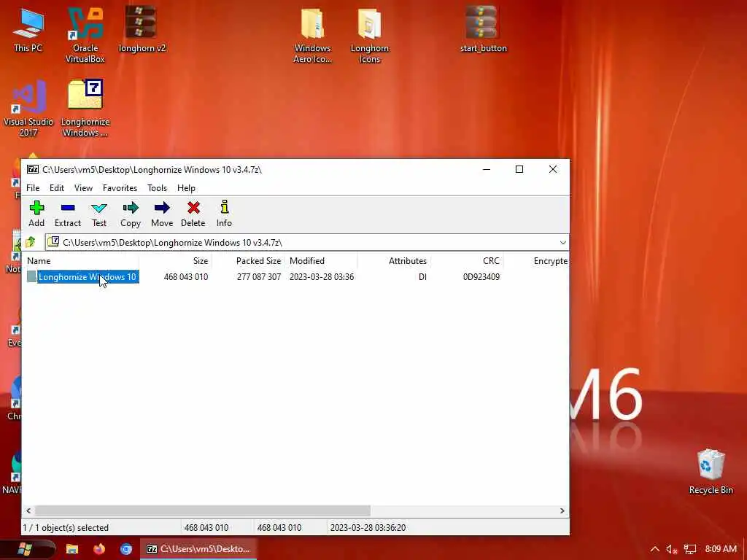Show hidden system tray icons
Viewport: 747px width, 560px height.
pyautogui.click(x=655, y=549)
